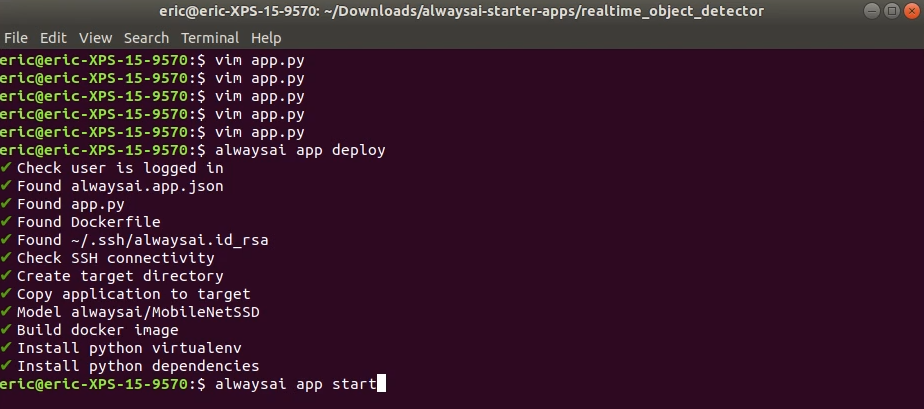This screenshot has width=924, height=409.
Task: Click the checkmark beside Check SSH connectivity
Action: pos(6,258)
